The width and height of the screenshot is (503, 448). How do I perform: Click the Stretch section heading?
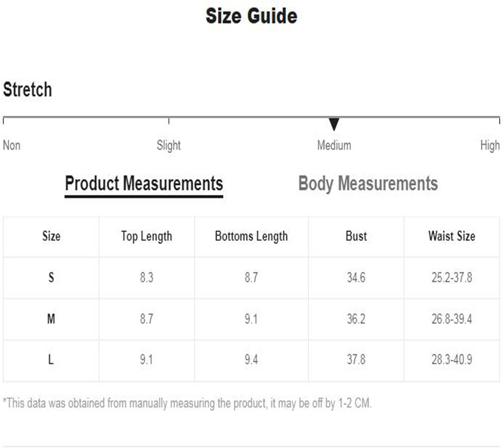[28, 90]
